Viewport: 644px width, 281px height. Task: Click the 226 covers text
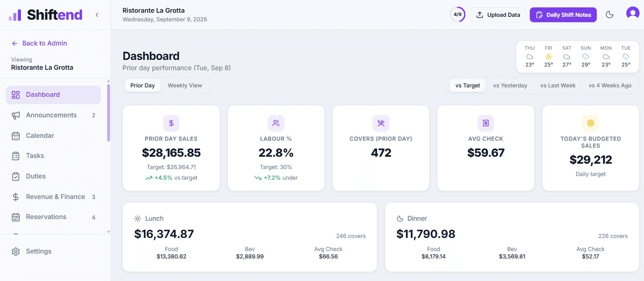click(613, 236)
